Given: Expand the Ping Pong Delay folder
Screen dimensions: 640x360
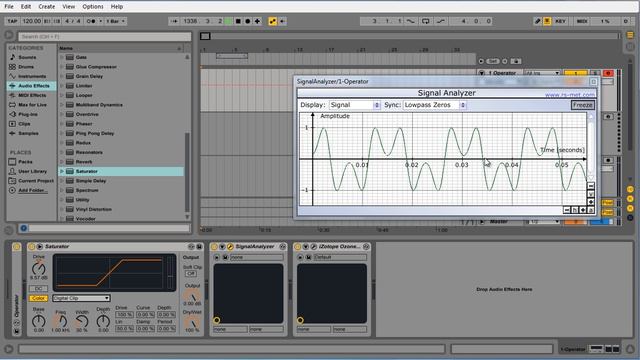Looking at the screenshot, I should (x=62, y=133).
